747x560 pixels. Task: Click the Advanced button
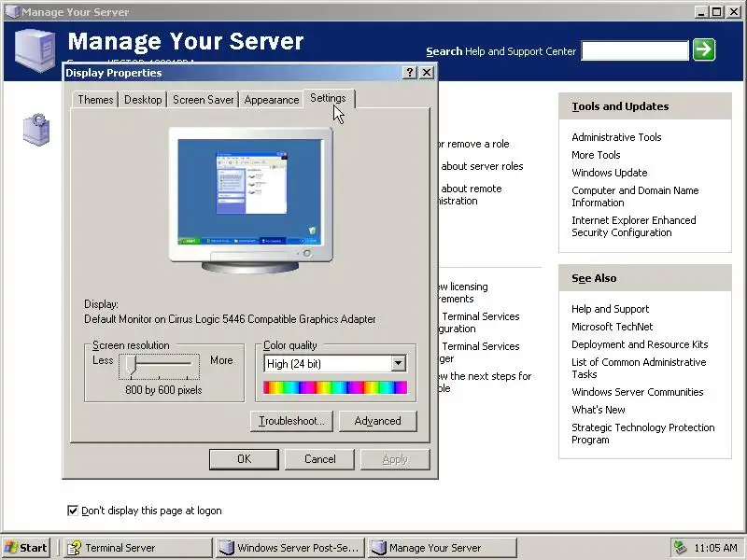tap(378, 421)
